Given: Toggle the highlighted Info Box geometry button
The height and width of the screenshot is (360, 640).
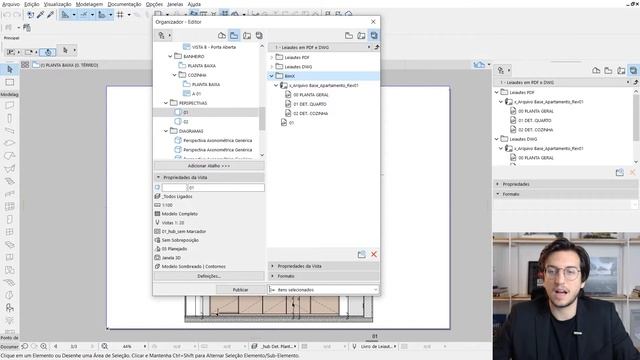Looking at the screenshot, I should [x=48, y=52].
